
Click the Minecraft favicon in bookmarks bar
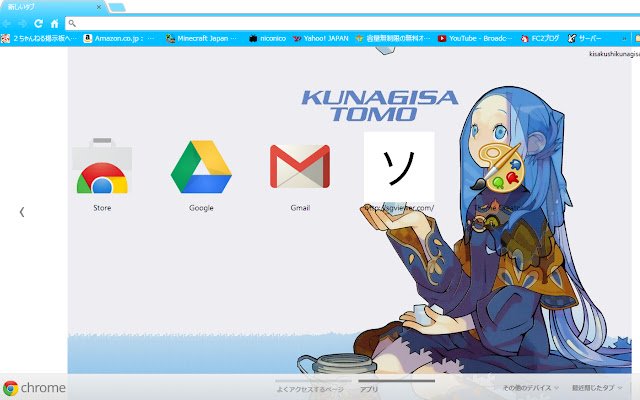tap(170, 38)
